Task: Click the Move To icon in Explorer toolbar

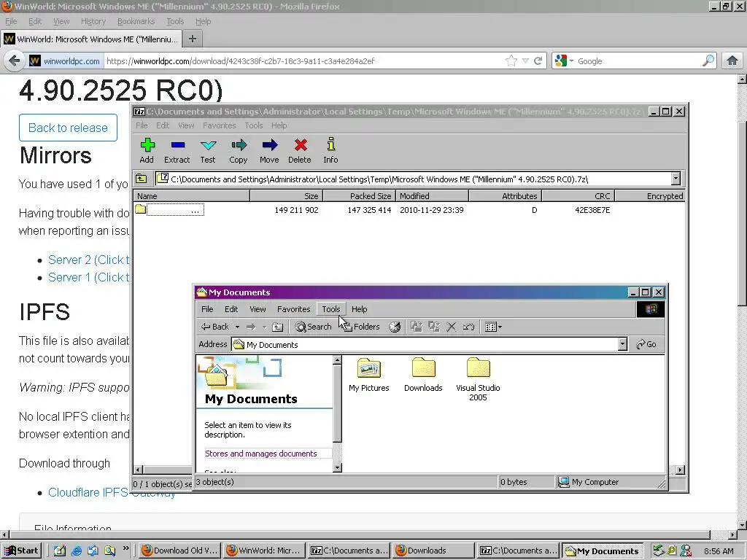Action: click(417, 327)
